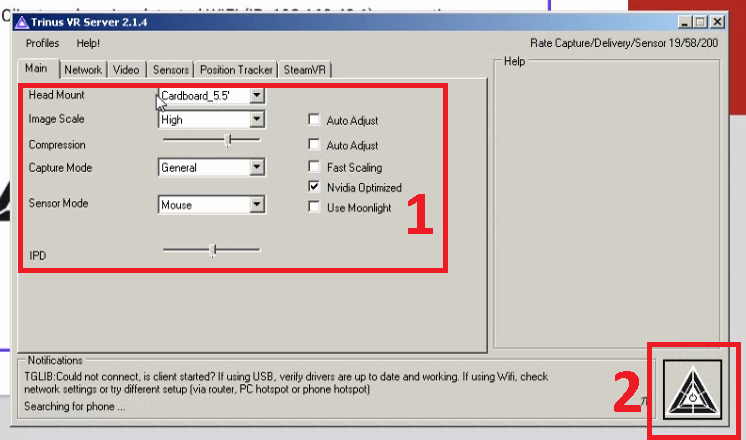Image resolution: width=746 pixels, height=440 pixels.
Task: Open the Profiles menu
Action: click(x=42, y=43)
